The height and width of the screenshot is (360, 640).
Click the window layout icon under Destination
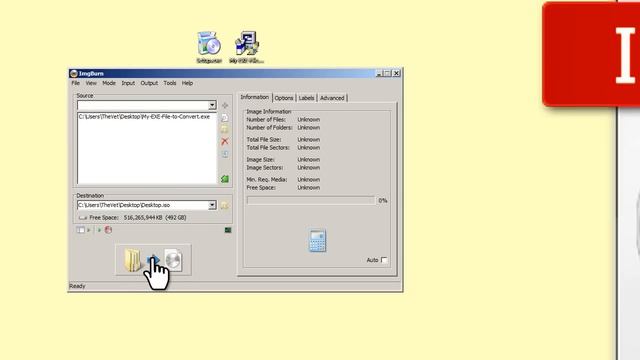click(x=80, y=230)
